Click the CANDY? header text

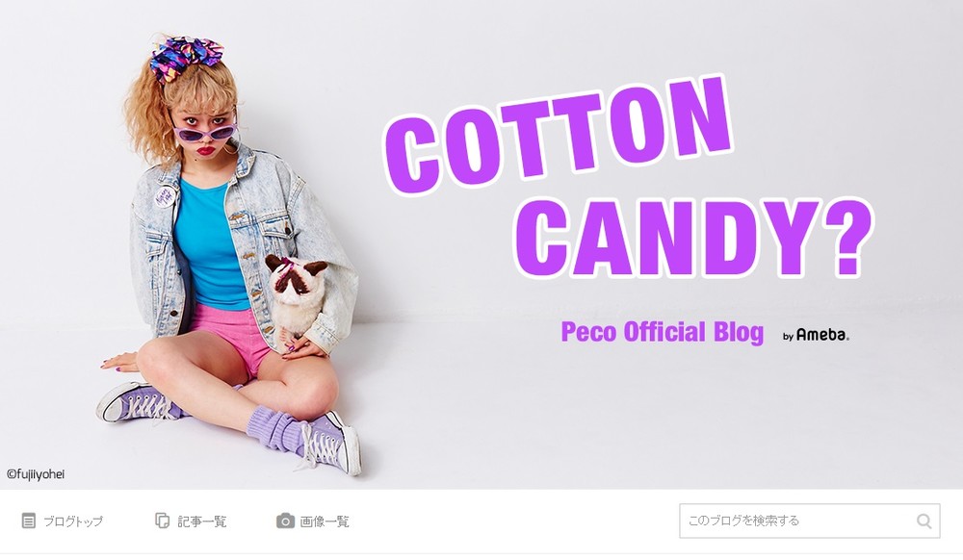(692, 238)
